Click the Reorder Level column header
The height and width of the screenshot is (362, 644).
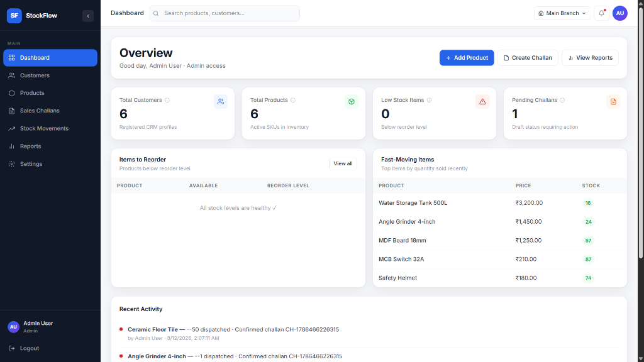pos(288,185)
